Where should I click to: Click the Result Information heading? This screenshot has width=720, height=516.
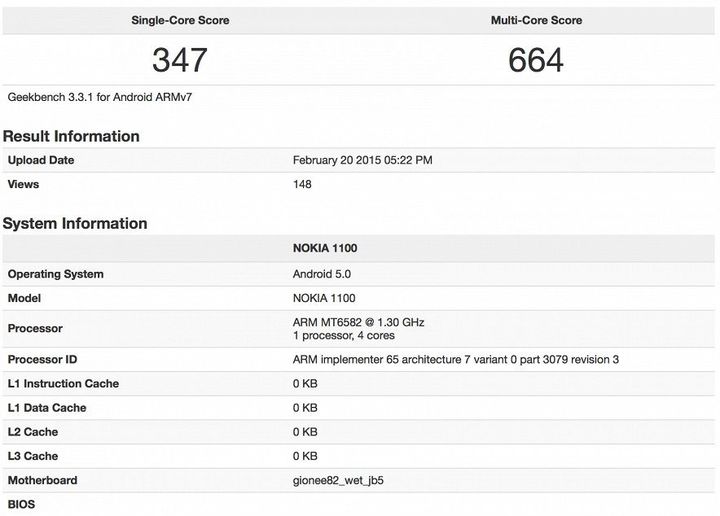[x=71, y=136]
